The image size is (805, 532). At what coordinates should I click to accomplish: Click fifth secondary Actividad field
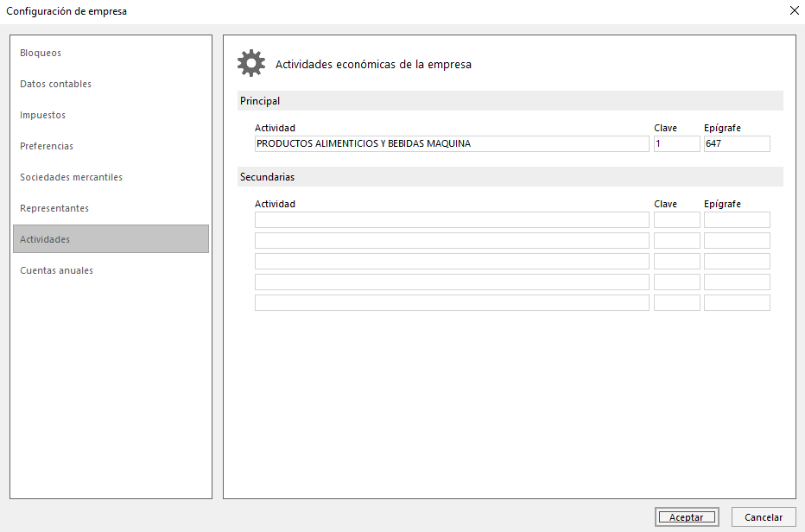click(452, 302)
